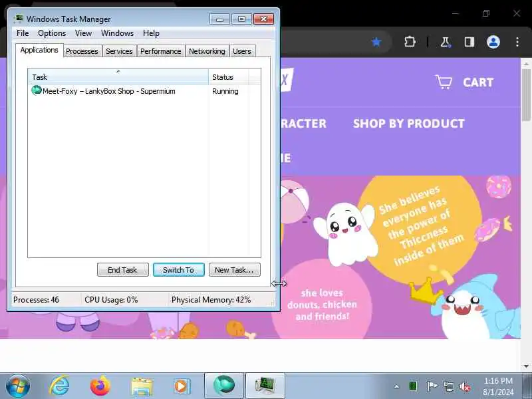Open the browser three-dot menu

(x=517, y=42)
